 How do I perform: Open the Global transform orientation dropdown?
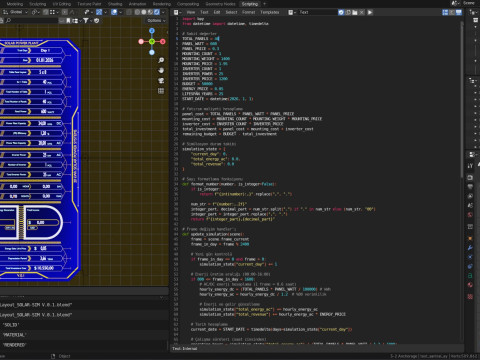(x=16, y=12)
